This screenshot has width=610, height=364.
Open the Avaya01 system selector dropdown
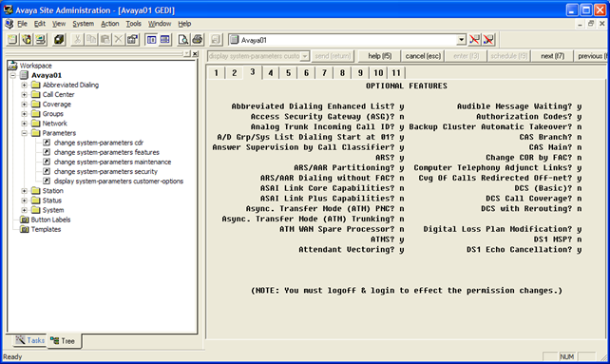[x=462, y=40]
